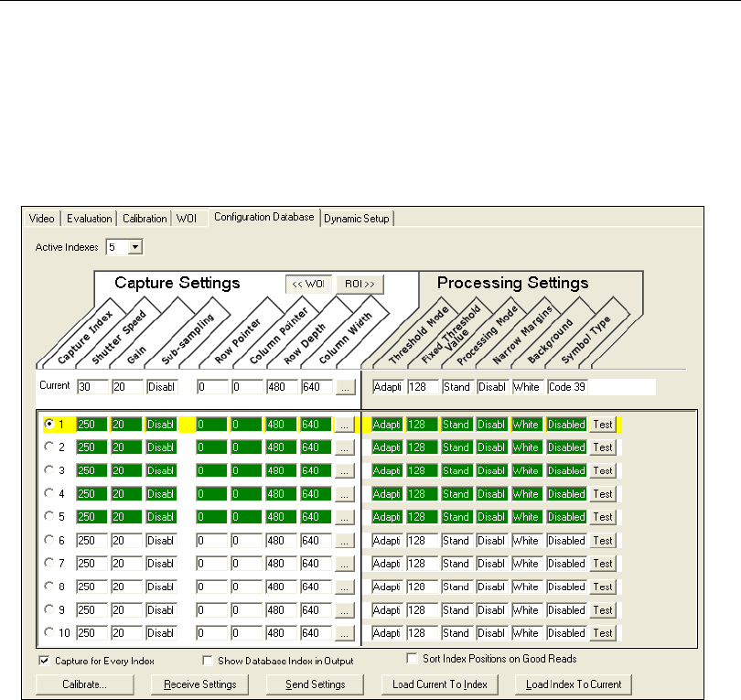
Task: Click Row Pointer 0 field in row 2
Action: tap(211, 447)
